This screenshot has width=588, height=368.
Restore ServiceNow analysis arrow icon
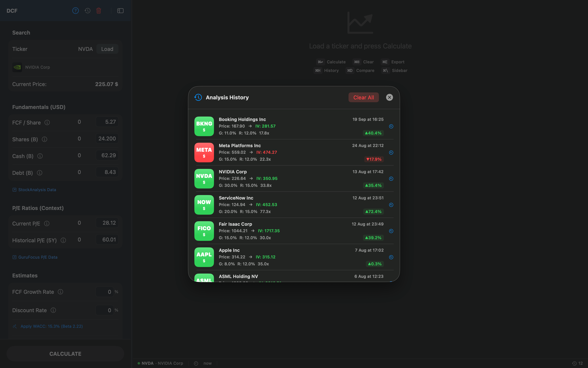tap(391, 205)
